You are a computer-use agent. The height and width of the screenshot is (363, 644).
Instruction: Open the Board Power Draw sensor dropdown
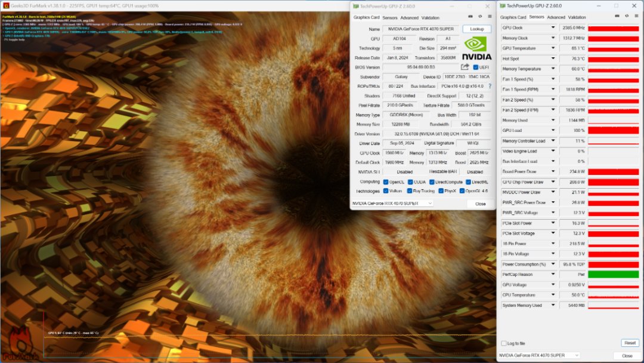(553, 171)
